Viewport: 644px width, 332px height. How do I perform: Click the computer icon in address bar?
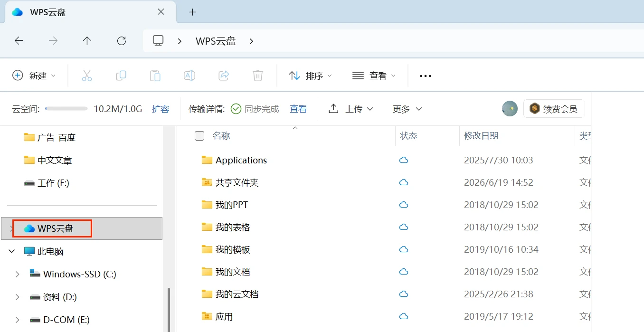click(158, 41)
